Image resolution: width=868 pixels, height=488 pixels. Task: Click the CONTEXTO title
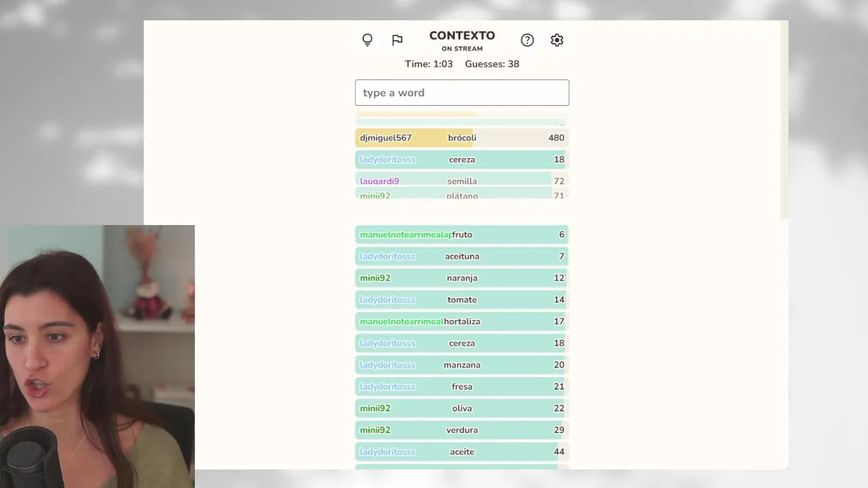462,36
